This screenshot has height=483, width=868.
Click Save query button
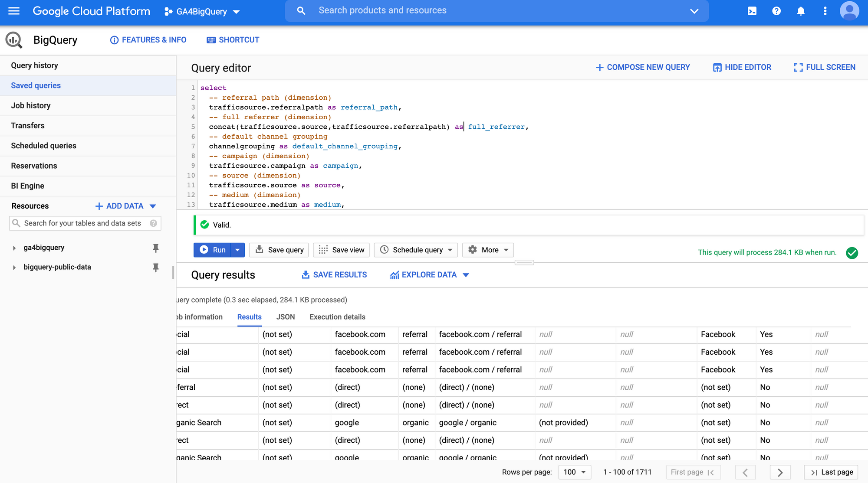click(279, 250)
